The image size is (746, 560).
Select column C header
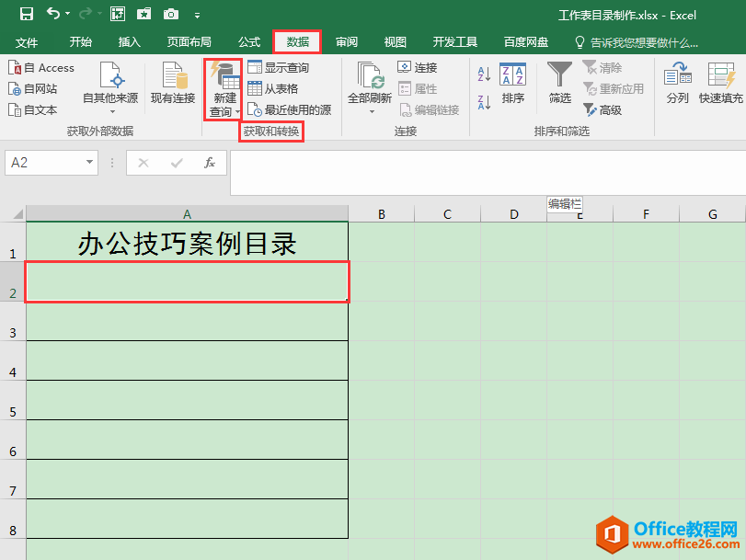pyautogui.click(x=447, y=214)
